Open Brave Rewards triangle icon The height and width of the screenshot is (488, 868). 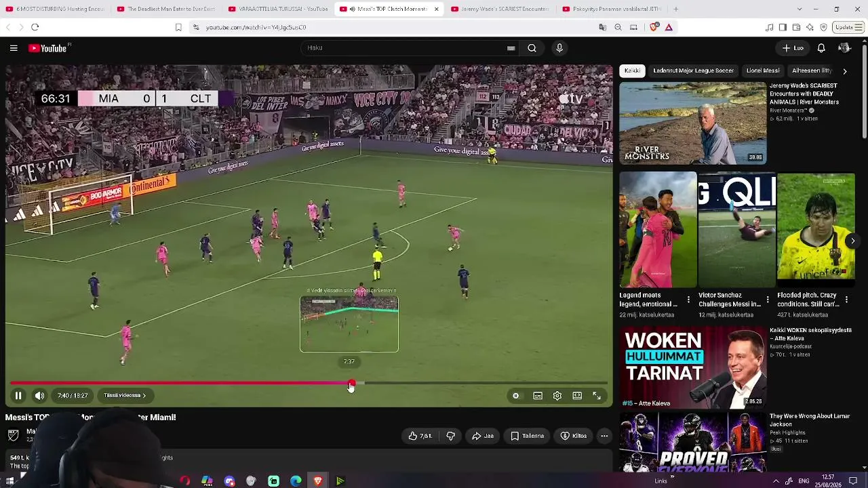click(x=669, y=27)
